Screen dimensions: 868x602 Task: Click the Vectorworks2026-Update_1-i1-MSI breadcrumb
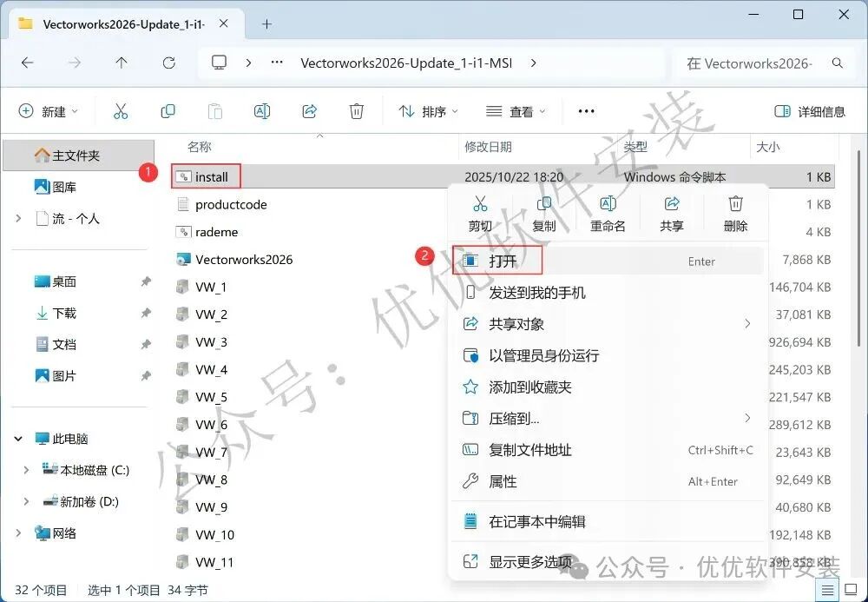406,63
